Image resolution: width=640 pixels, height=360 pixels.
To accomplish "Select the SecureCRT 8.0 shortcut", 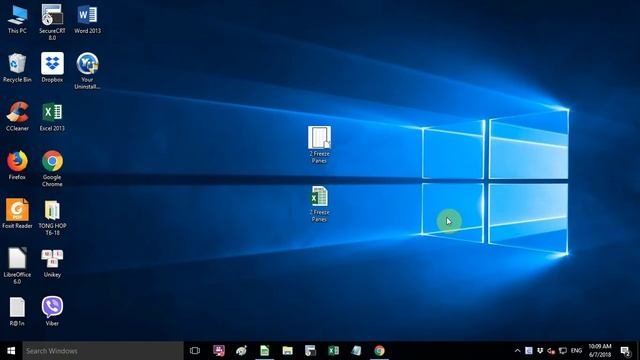I will pyautogui.click(x=52, y=22).
